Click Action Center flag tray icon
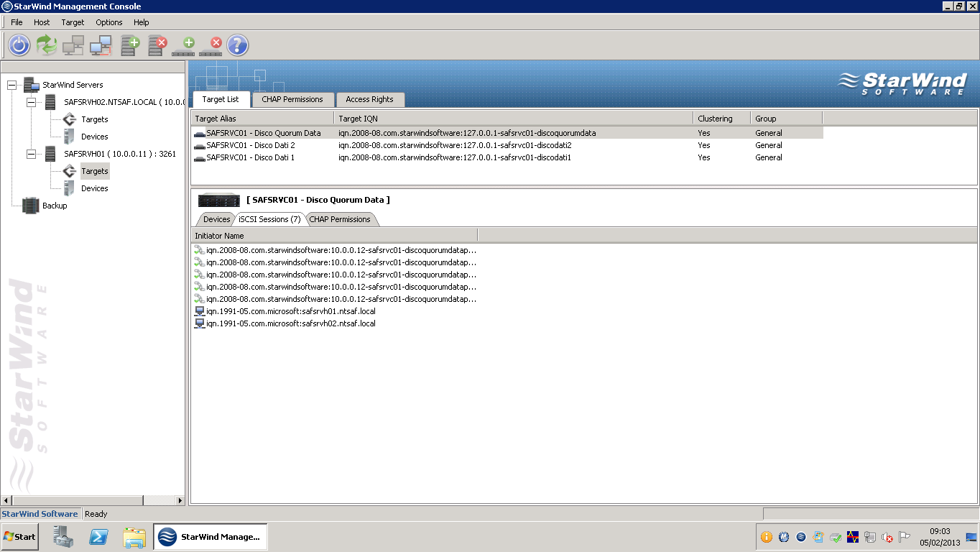This screenshot has width=980, height=552. 905,537
